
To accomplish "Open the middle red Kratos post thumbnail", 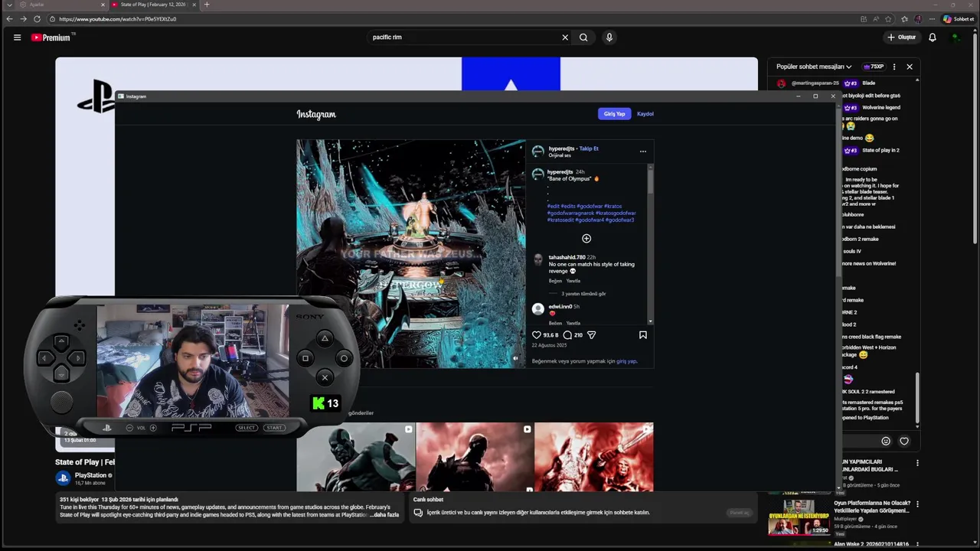I will (475, 457).
